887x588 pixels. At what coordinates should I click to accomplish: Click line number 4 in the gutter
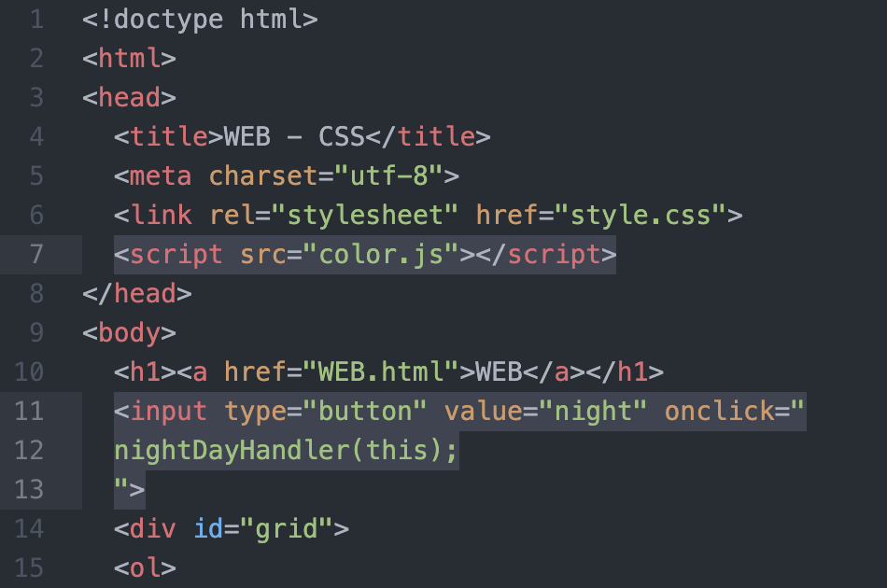(36, 137)
